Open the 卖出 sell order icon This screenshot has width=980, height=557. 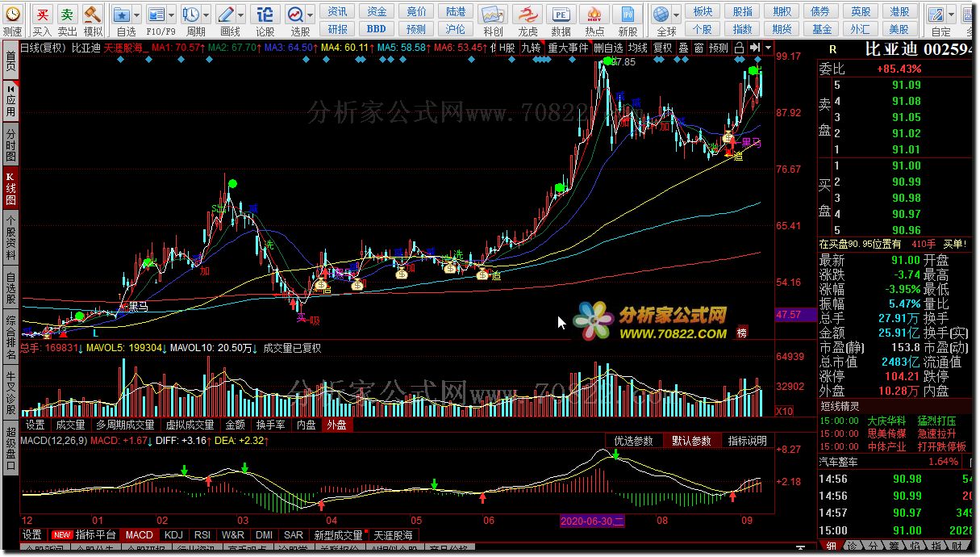[x=67, y=15]
